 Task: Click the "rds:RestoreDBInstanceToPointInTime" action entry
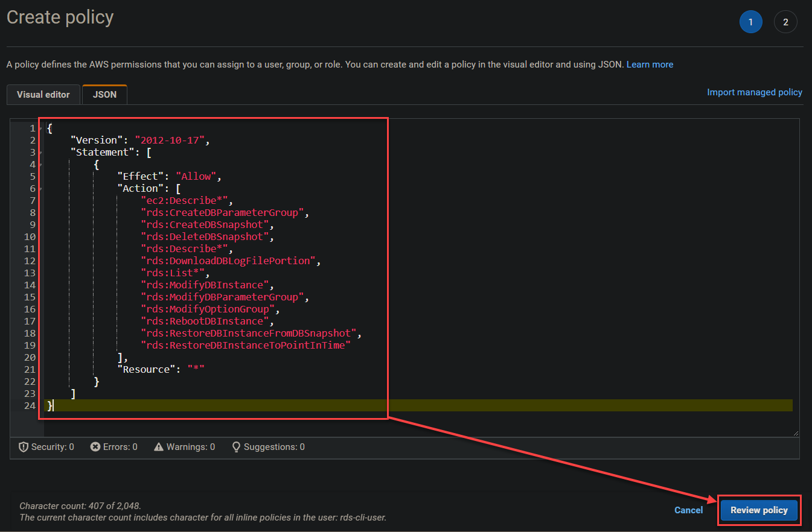(x=246, y=346)
